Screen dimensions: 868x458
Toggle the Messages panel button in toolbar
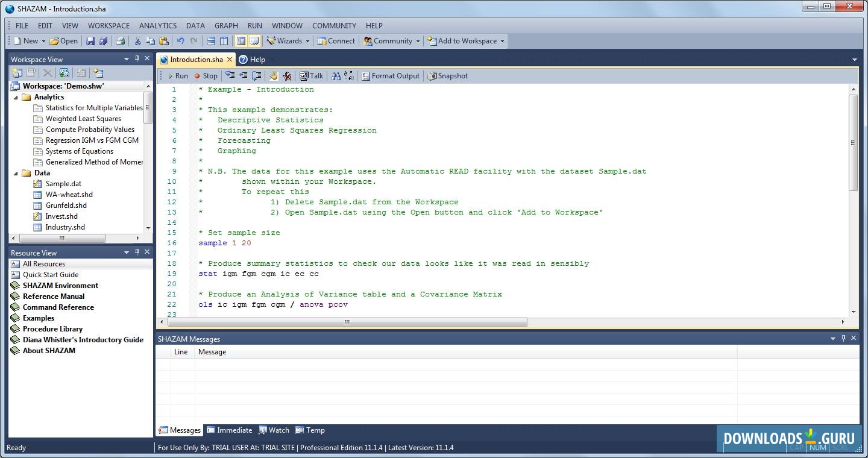[x=254, y=41]
